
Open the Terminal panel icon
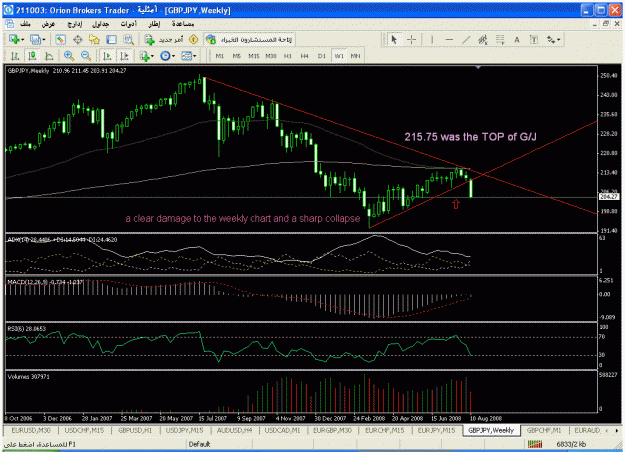pyautogui.click(x=111, y=39)
